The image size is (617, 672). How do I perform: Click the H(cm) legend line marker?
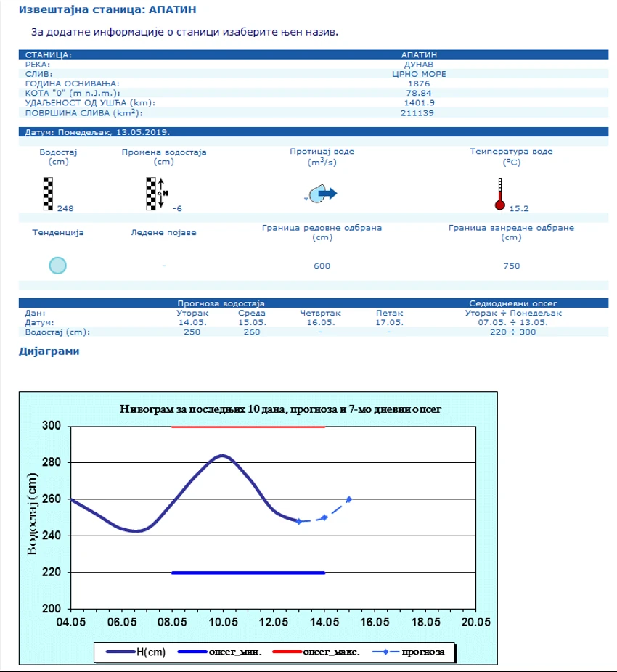(x=121, y=652)
